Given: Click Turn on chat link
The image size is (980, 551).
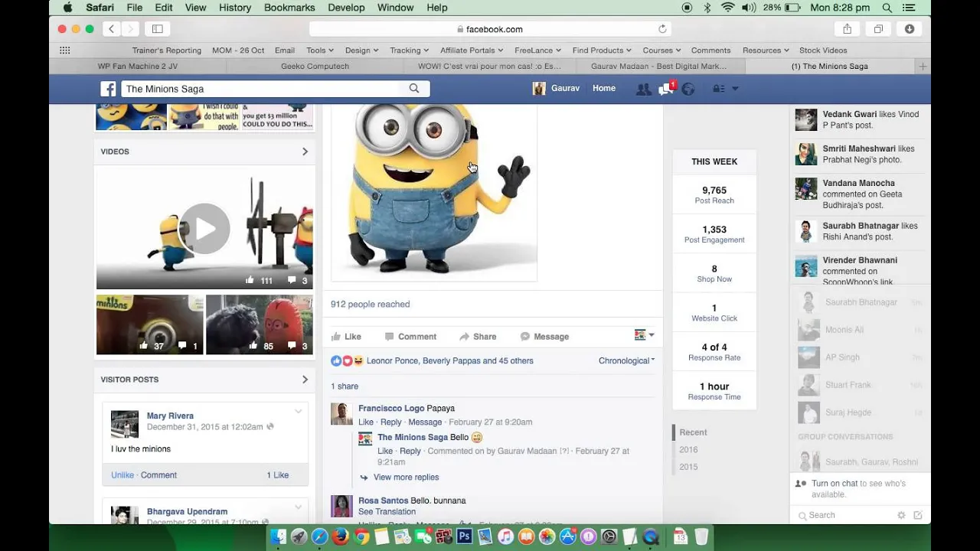Looking at the screenshot, I should [835, 484].
